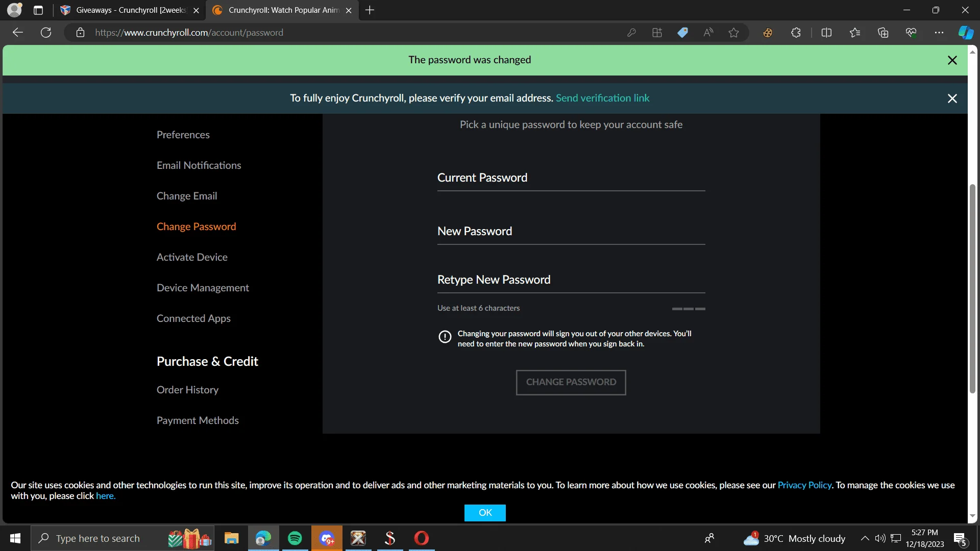Focus the Retype New Password field
980x551 pixels.
click(x=571, y=280)
